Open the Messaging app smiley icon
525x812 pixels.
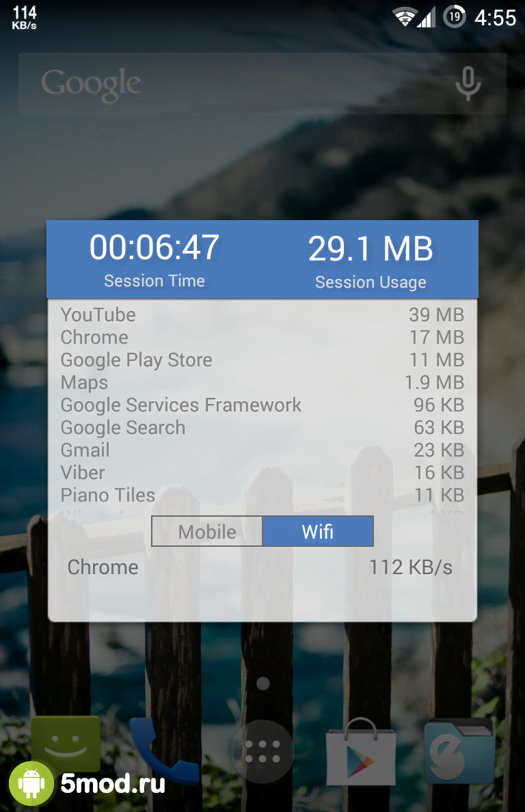click(66, 744)
